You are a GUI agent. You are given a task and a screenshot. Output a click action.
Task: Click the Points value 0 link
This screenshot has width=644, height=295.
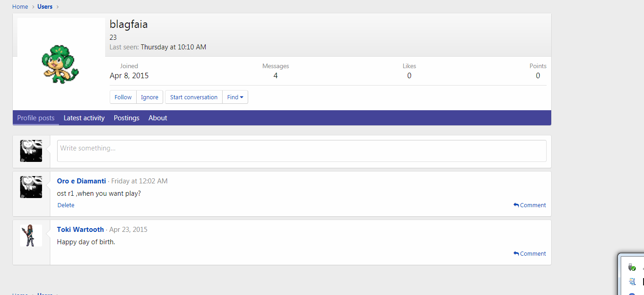tap(538, 76)
